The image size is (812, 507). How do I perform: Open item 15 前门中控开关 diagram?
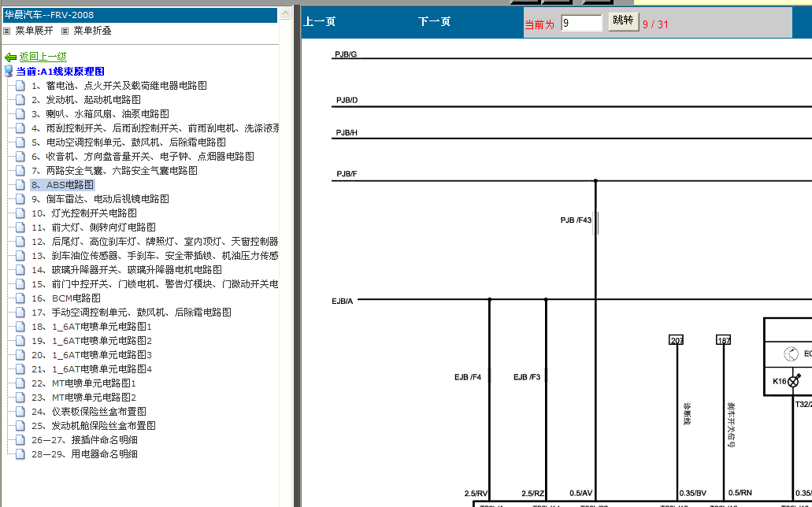coord(155,283)
